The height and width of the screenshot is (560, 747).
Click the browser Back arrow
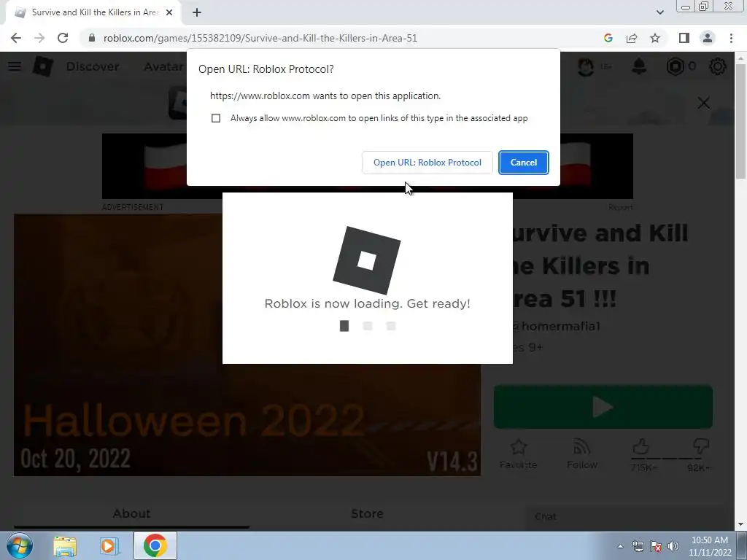click(16, 38)
